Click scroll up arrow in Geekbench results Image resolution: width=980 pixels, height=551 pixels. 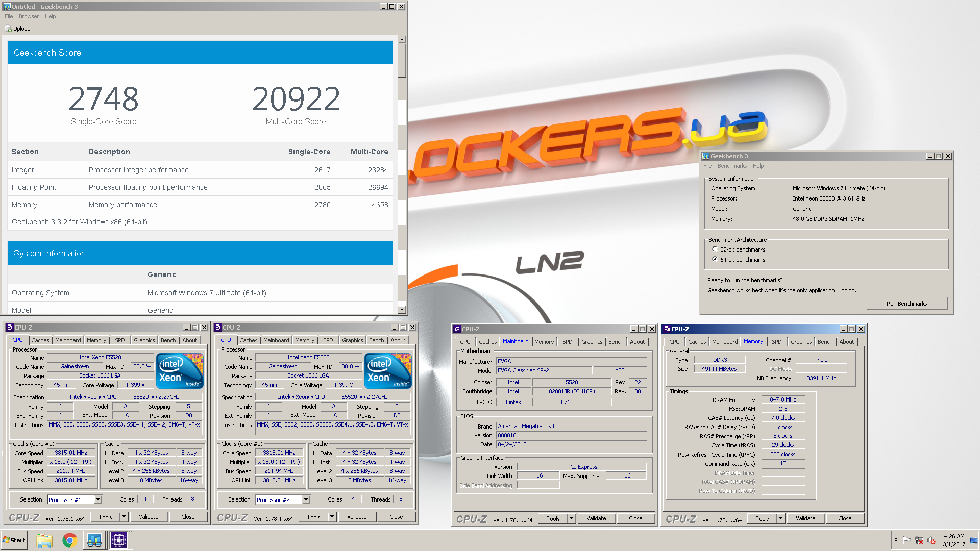pos(402,39)
